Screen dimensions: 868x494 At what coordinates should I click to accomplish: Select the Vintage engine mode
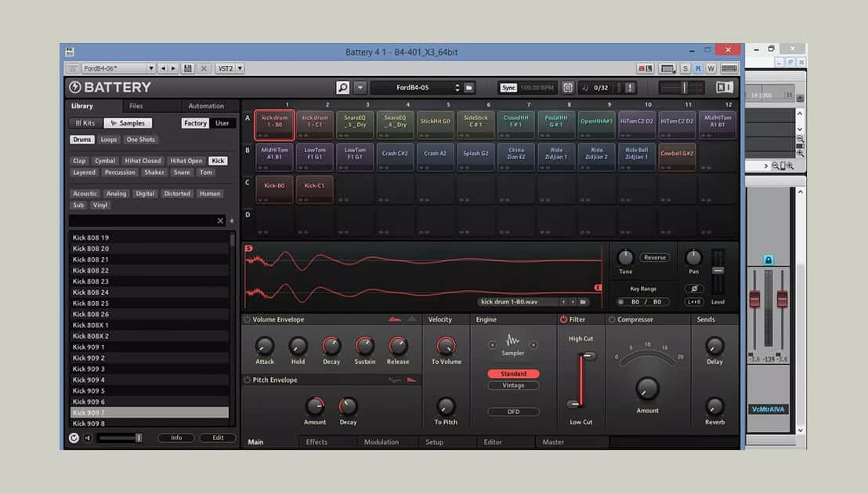(x=513, y=386)
